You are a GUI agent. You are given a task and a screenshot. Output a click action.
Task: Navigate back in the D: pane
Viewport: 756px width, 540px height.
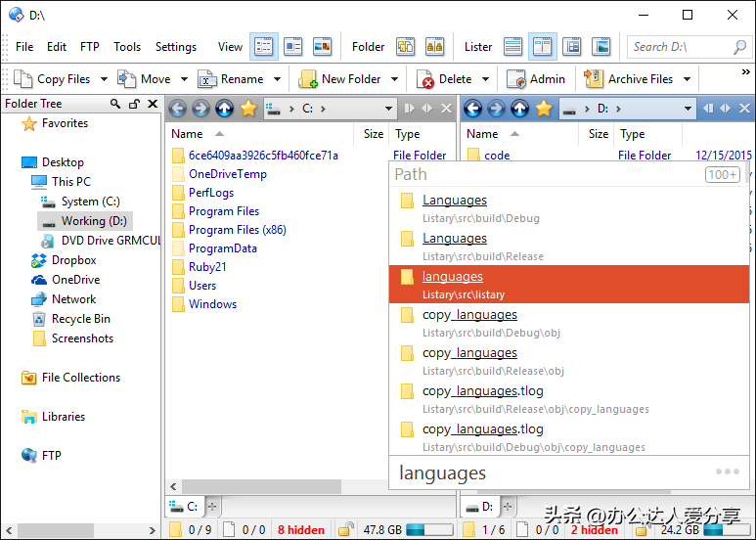coord(473,109)
